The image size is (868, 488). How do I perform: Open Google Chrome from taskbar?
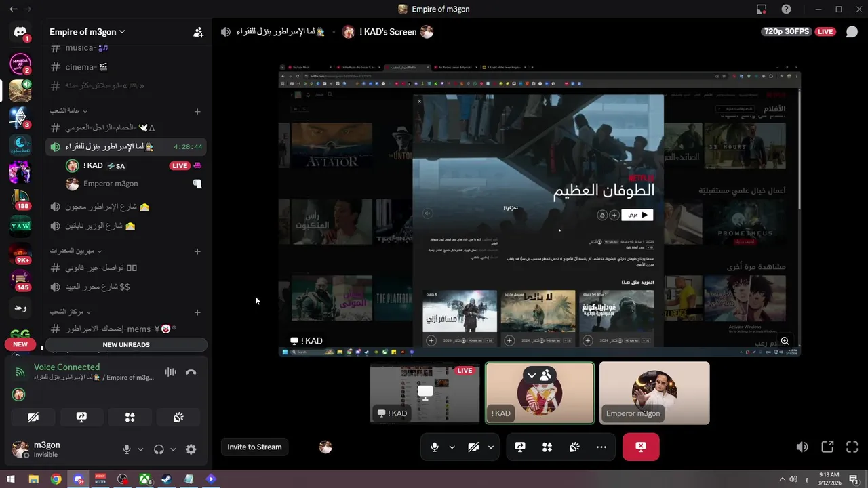pos(56,479)
